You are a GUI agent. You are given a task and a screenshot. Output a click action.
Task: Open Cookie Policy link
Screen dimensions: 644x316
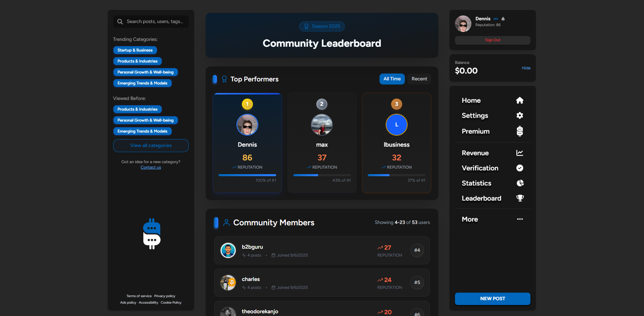point(171,303)
